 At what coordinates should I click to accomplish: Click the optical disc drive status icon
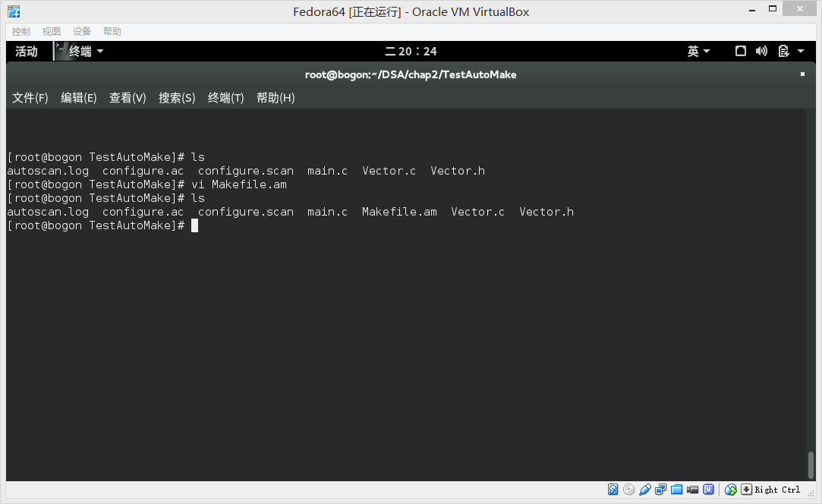pyautogui.click(x=629, y=490)
